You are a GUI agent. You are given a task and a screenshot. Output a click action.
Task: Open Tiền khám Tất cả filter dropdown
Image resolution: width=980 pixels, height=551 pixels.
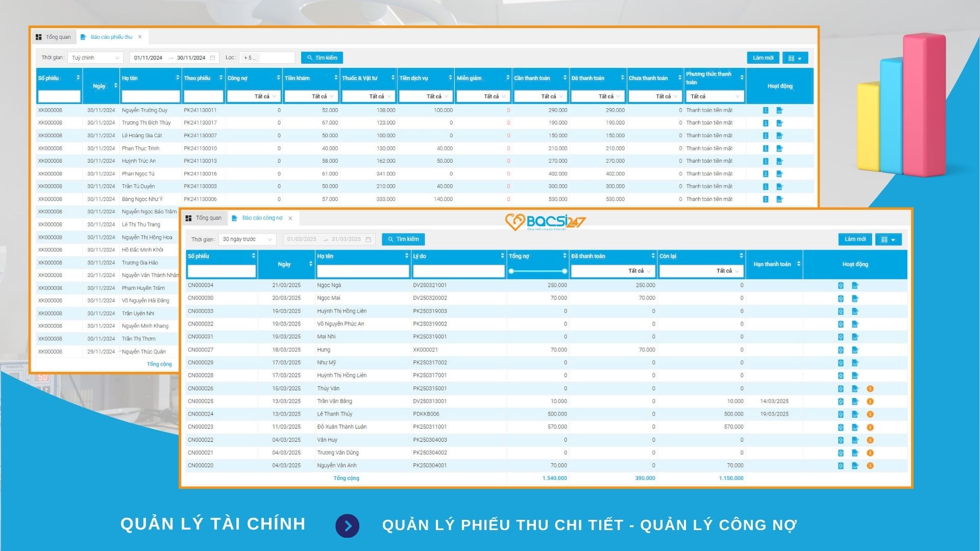click(311, 96)
